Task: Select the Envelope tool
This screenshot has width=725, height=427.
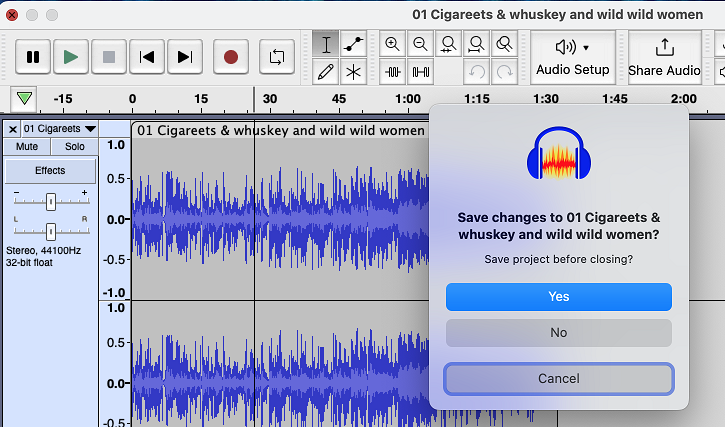Action: coord(354,44)
